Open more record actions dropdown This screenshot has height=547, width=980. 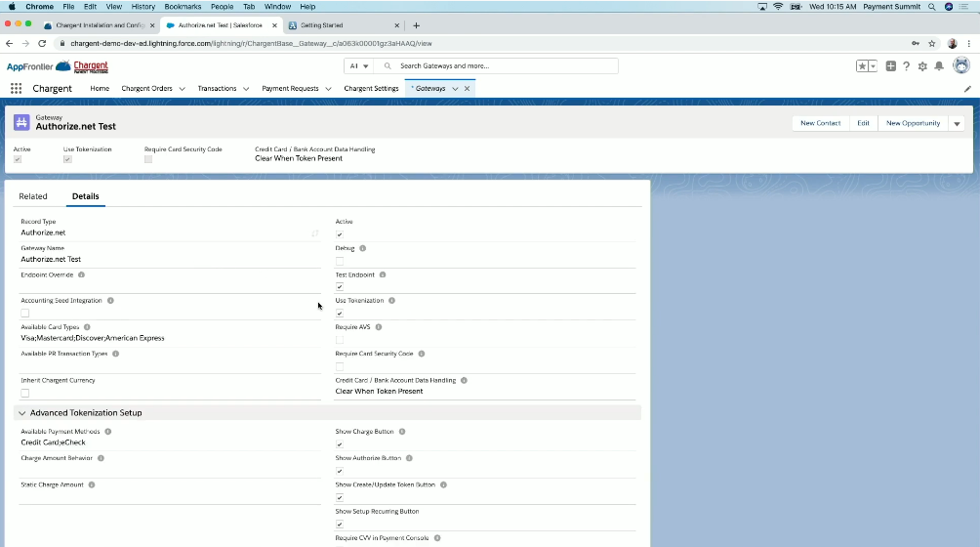click(957, 123)
